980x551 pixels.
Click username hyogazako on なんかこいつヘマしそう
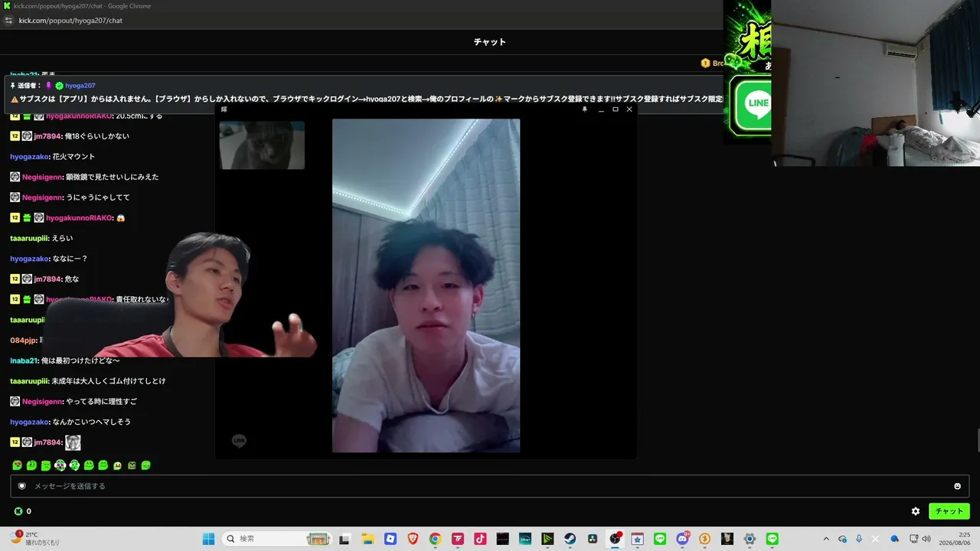(x=30, y=422)
